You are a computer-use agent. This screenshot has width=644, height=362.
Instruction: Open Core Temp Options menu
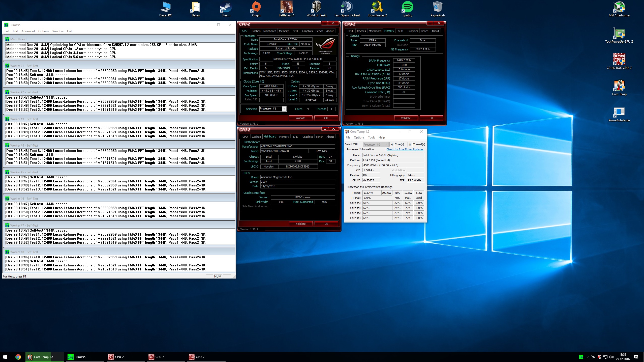tap(359, 137)
